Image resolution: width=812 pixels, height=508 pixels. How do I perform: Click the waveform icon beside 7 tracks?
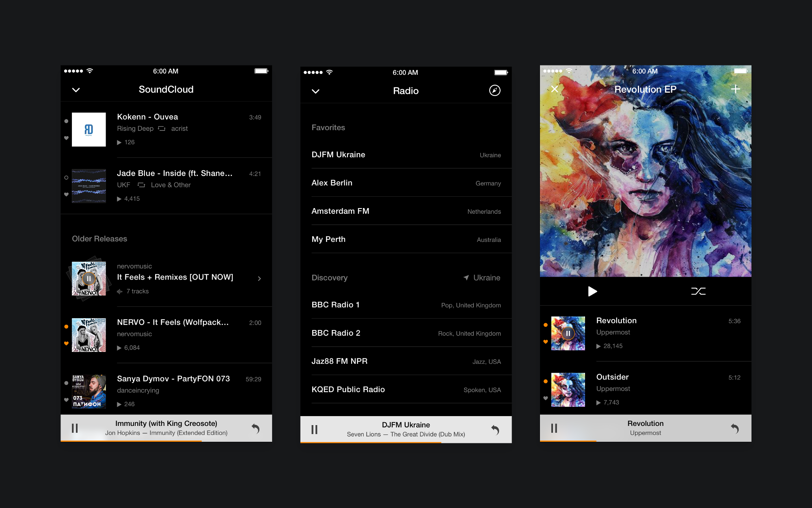119,291
